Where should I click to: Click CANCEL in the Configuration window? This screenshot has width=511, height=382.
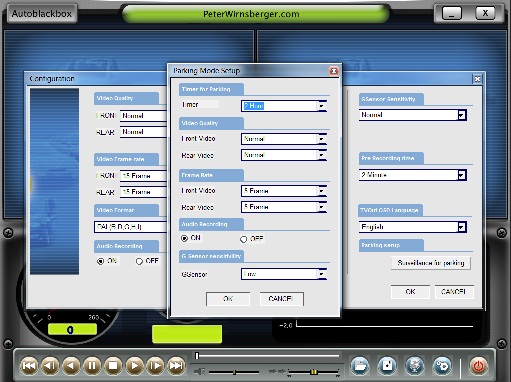tap(454, 292)
